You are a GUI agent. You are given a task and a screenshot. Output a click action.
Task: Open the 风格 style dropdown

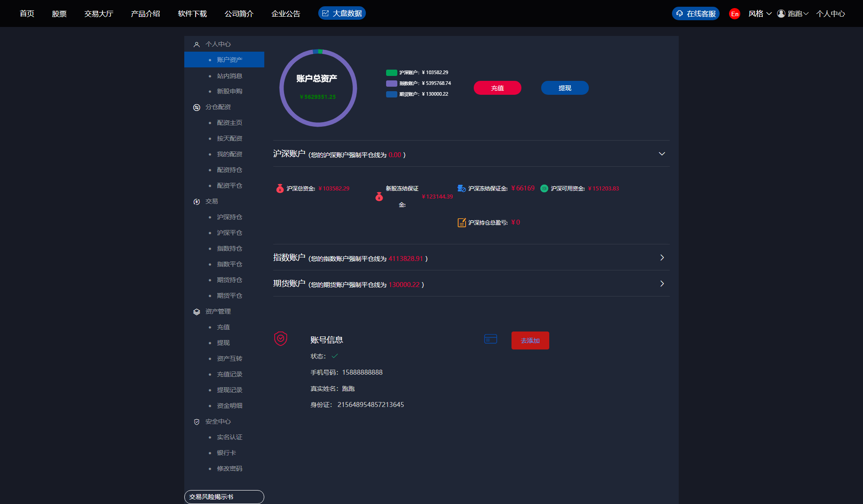click(760, 13)
